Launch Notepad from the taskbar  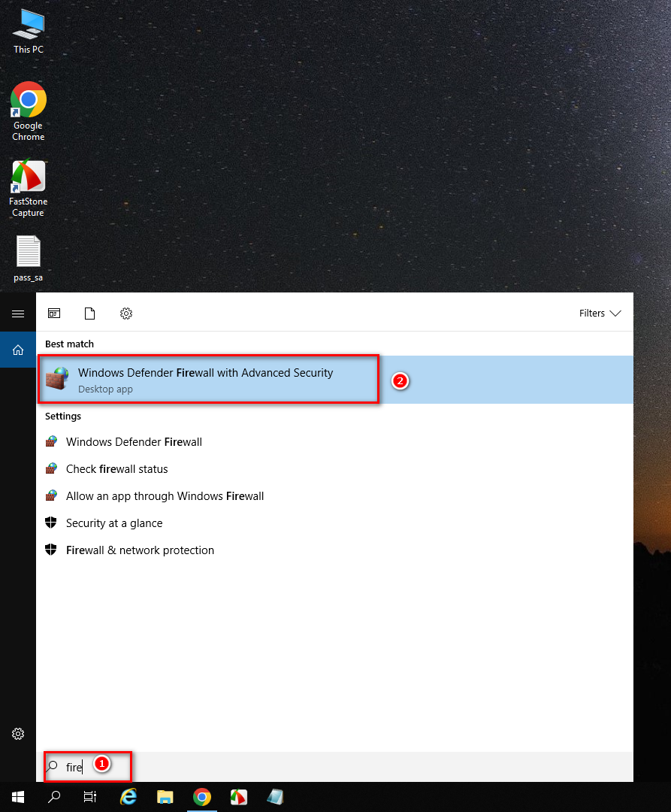(275, 797)
